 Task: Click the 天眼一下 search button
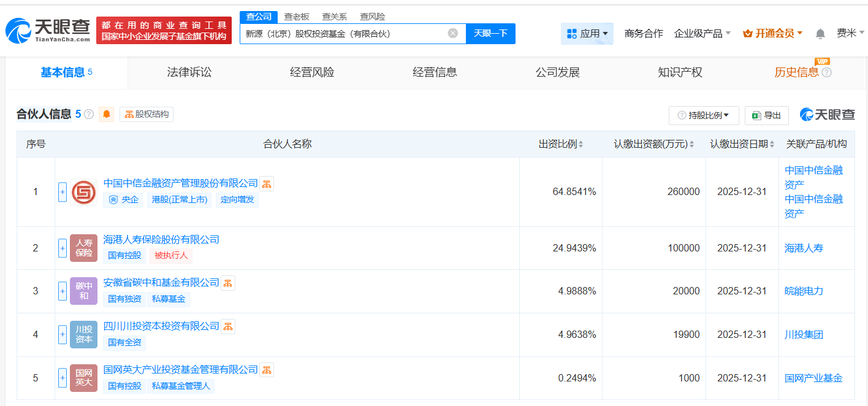coord(490,34)
